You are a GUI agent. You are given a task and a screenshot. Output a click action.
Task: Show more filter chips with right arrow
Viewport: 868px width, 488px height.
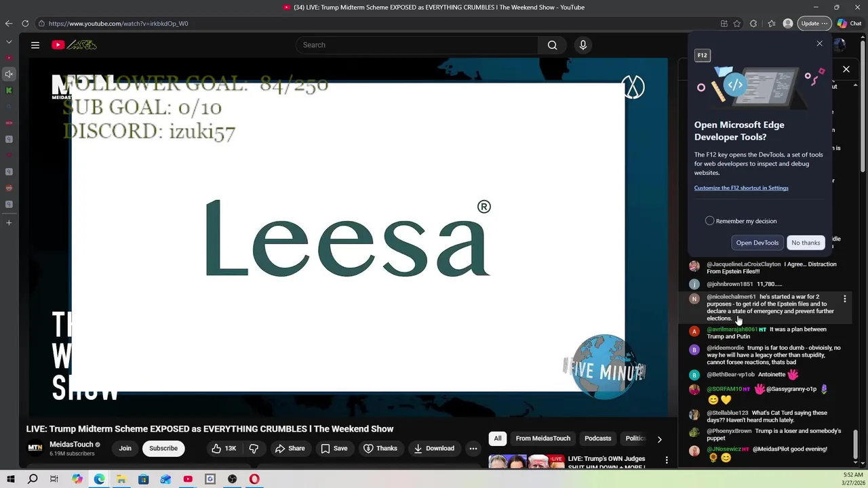click(x=659, y=439)
